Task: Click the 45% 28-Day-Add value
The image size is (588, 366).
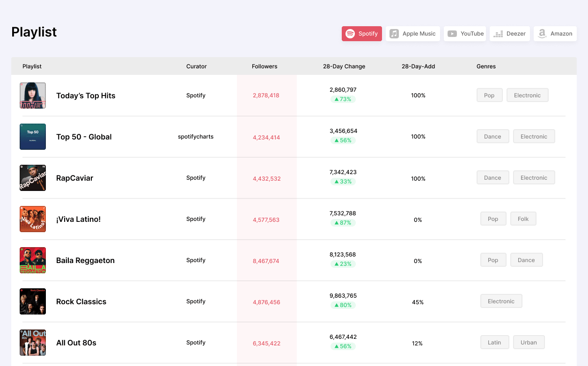Action: (418, 302)
